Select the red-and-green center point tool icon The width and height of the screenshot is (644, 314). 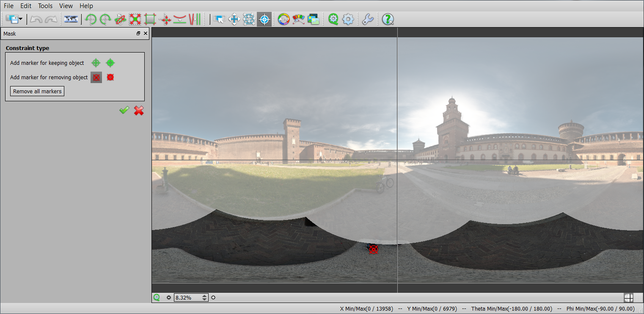click(x=165, y=19)
